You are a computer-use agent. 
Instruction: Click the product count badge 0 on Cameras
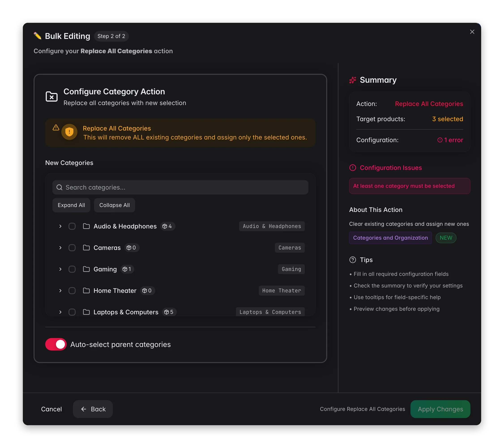[132, 247]
